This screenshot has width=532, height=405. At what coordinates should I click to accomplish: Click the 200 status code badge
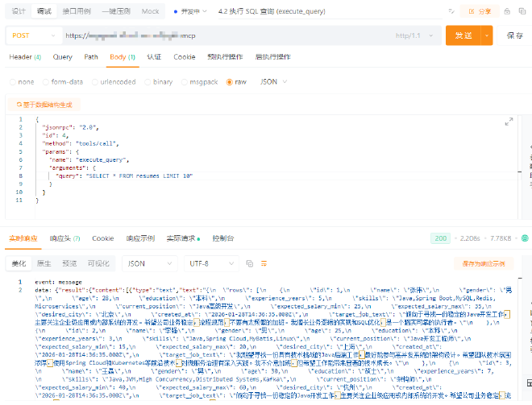coord(440,239)
